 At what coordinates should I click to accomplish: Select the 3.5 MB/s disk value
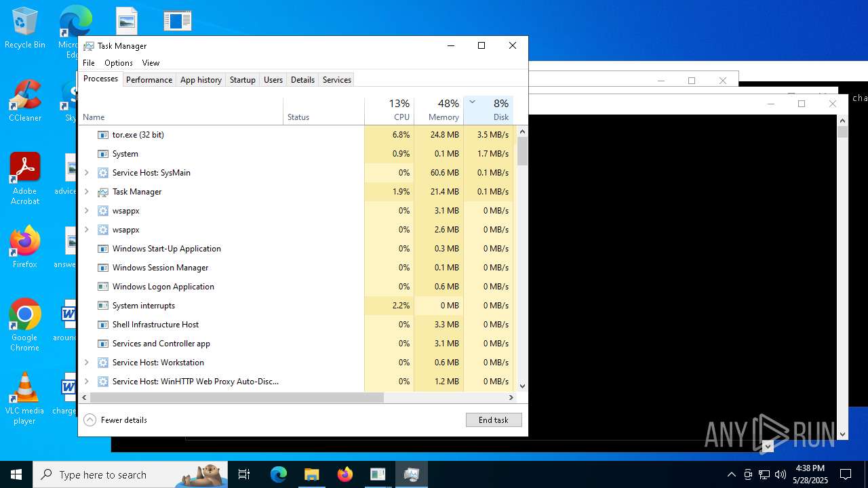[488, 135]
